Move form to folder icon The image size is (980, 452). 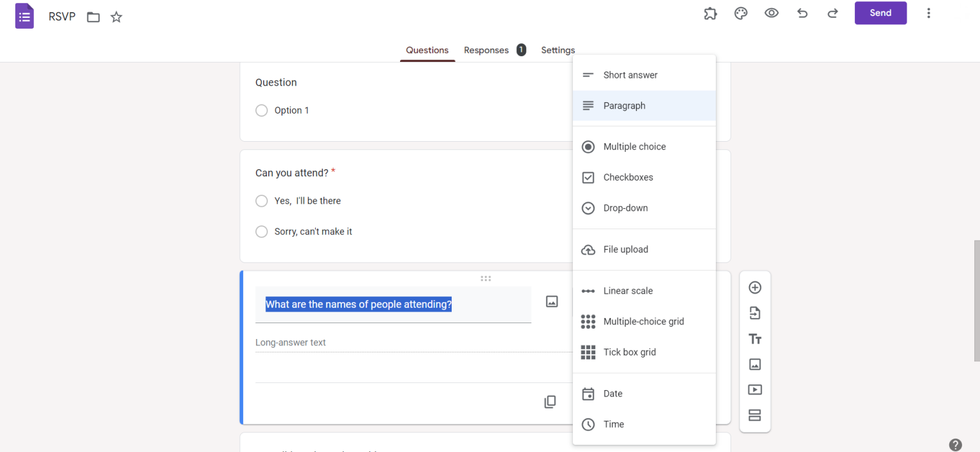(x=93, y=17)
